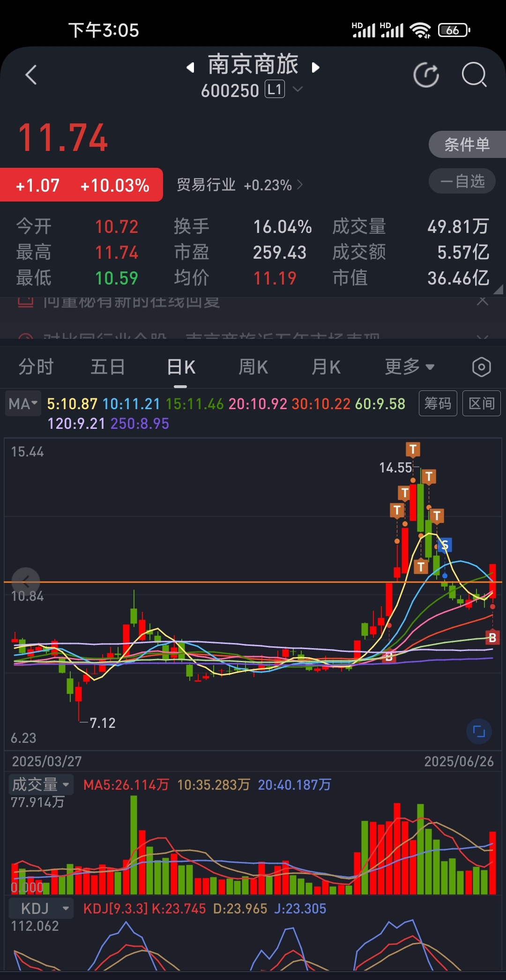Tap the stock name 南京商旅
This screenshot has width=506, height=980.
tap(253, 64)
